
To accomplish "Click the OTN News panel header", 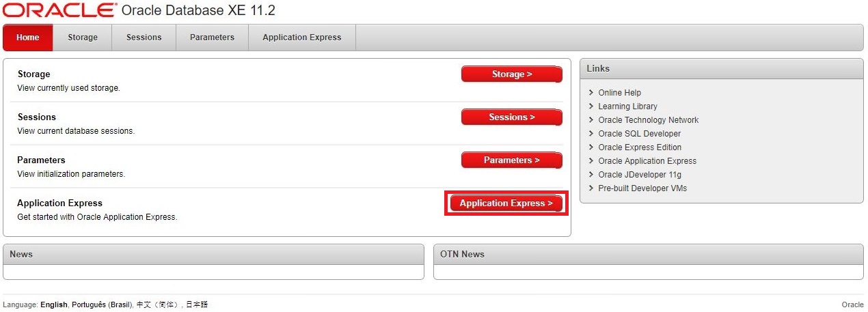I will [x=649, y=254].
